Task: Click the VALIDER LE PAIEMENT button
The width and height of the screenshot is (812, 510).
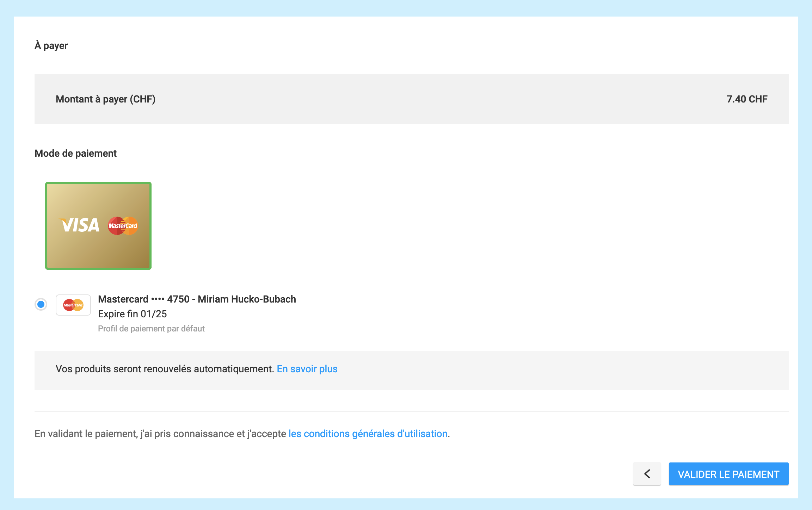Action: (x=728, y=474)
